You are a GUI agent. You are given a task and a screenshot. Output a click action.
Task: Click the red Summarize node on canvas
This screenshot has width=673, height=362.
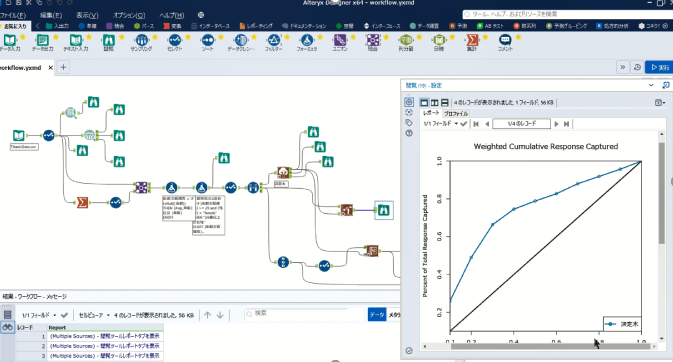(x=82, y=202)
